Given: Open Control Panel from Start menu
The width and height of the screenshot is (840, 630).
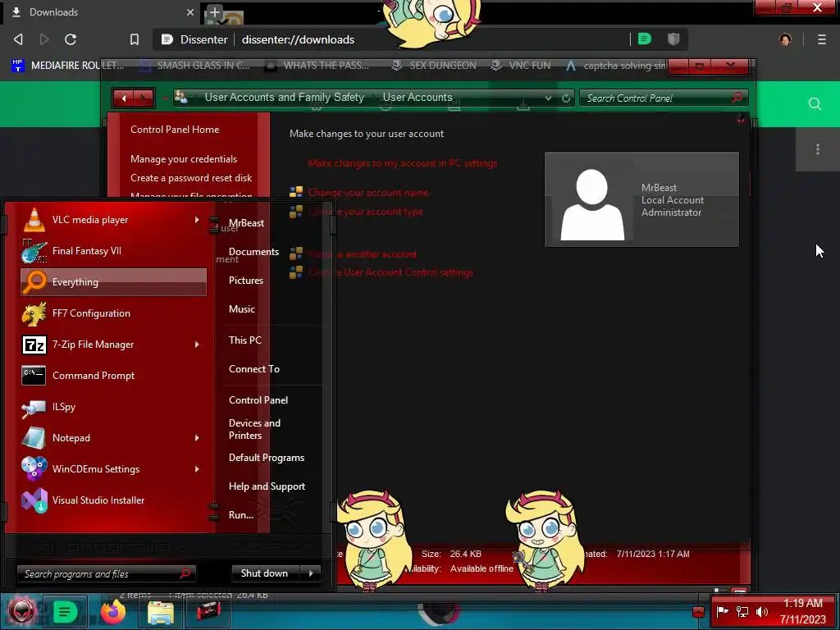Looking at the screenshot, I should [x=258, y=400].
